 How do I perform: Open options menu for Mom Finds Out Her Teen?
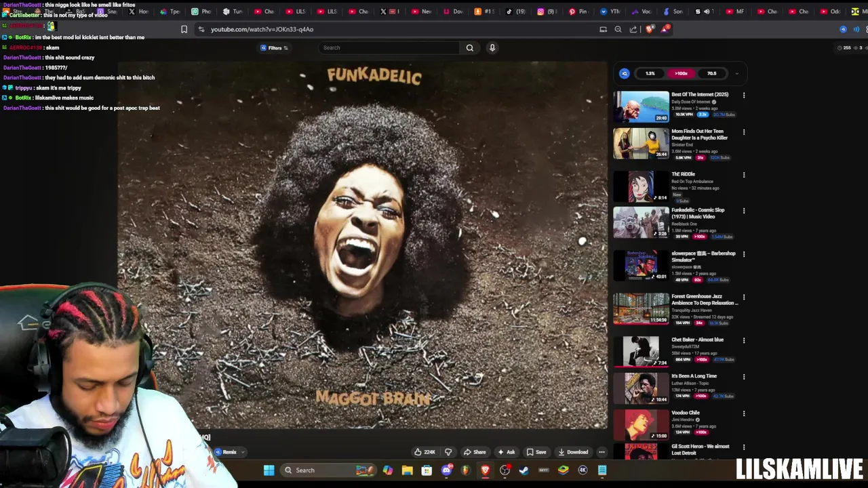point(744,132)
